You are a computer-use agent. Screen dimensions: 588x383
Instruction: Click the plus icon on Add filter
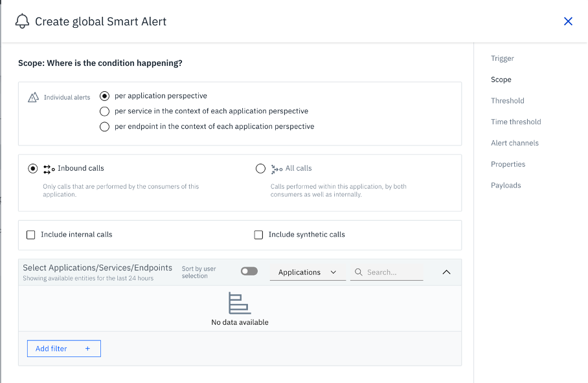(87, 349)
